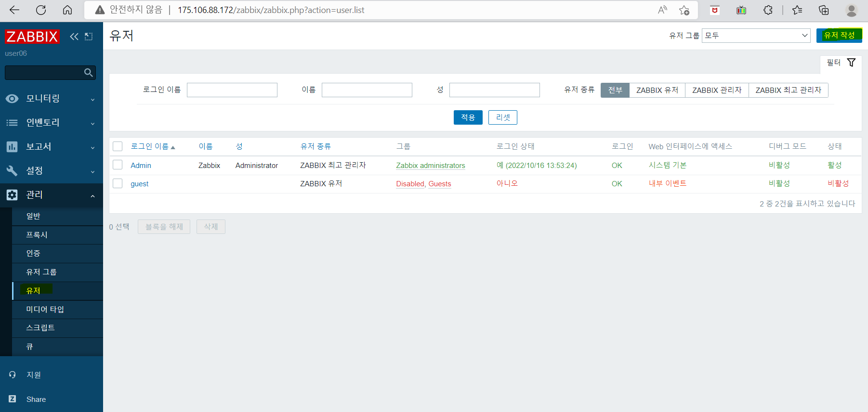Screen dimensions: 868x412
Task: Sort by 로그인 이름 column header
Action: click(153, 146)
